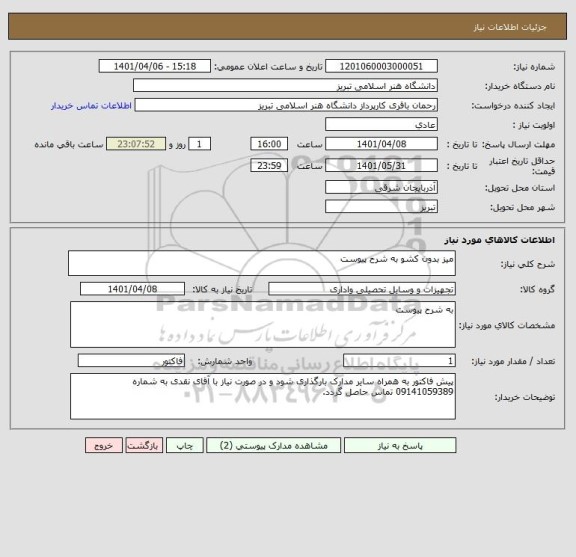This screenshot has height=557, width=576.
Task: Click label حداقل تاریخ اعتبار قیمت
Action: click(x=522, y=166)
